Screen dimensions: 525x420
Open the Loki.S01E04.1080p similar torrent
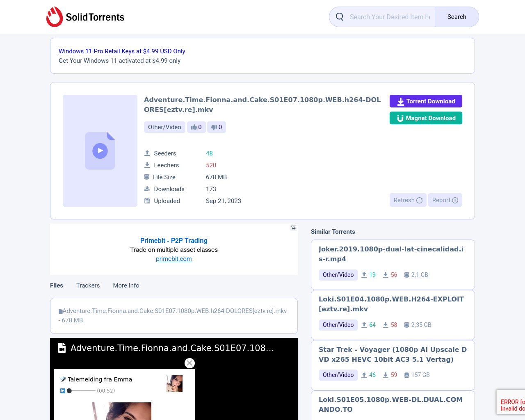pyautogui.click(x=391, y=304)
